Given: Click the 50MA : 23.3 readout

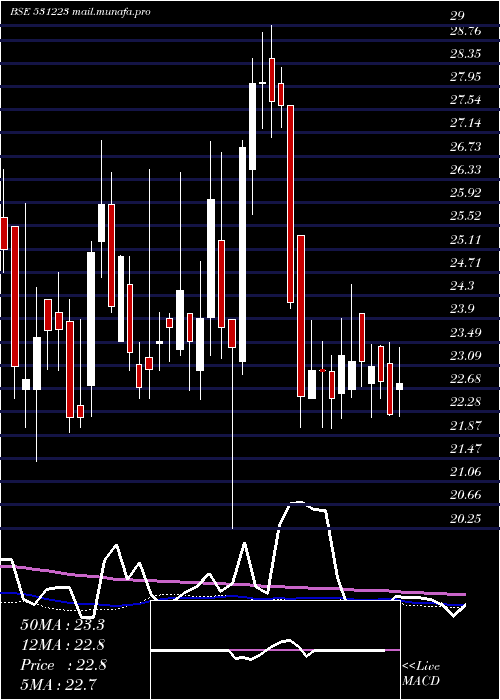Looking at the screenshot, I should 62,625.
